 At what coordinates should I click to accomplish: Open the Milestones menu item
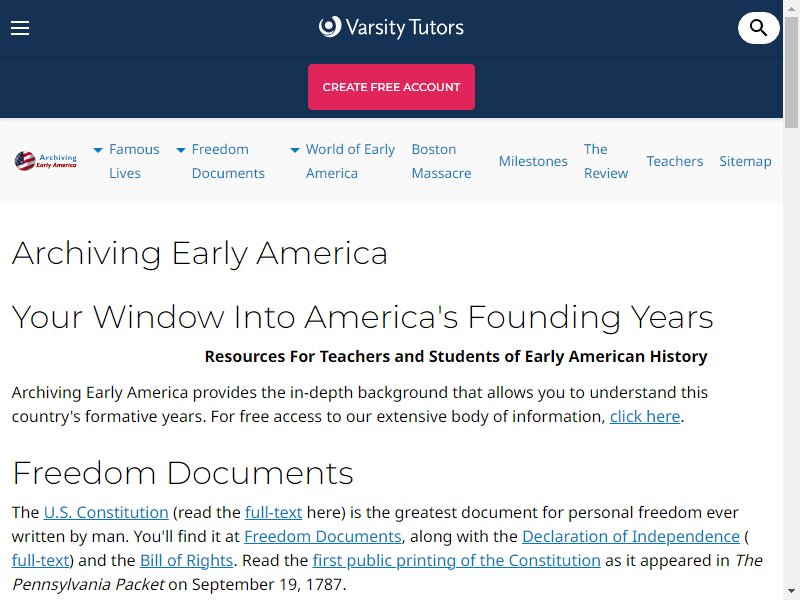pyautogui.click(x=533, y=161)
